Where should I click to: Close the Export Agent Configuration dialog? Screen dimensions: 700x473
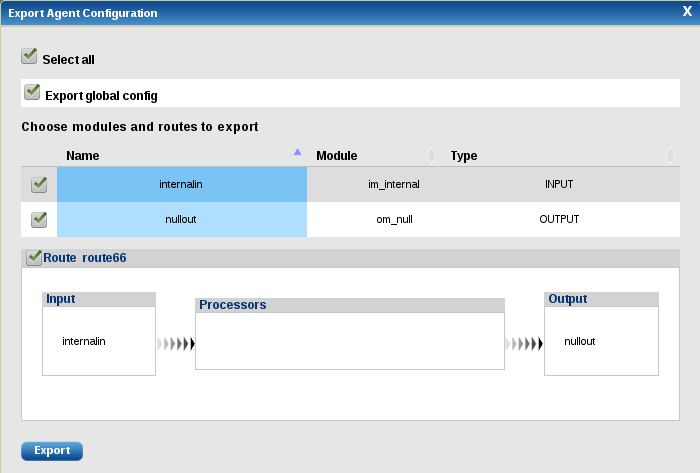[687, 13]
